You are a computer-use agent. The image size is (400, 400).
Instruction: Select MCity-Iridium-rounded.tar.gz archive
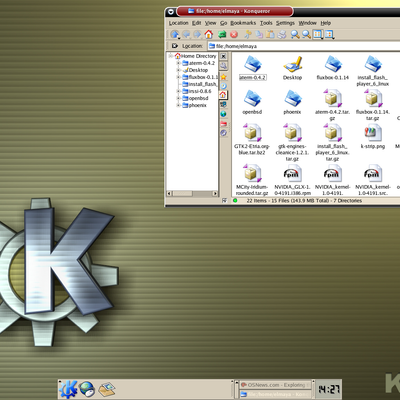(252, 173)
